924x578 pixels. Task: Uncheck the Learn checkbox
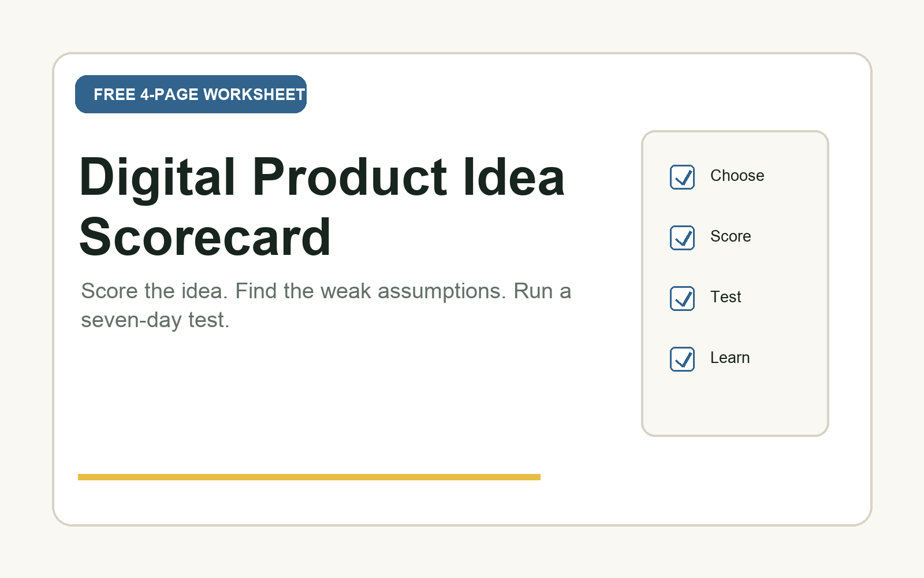682,359
